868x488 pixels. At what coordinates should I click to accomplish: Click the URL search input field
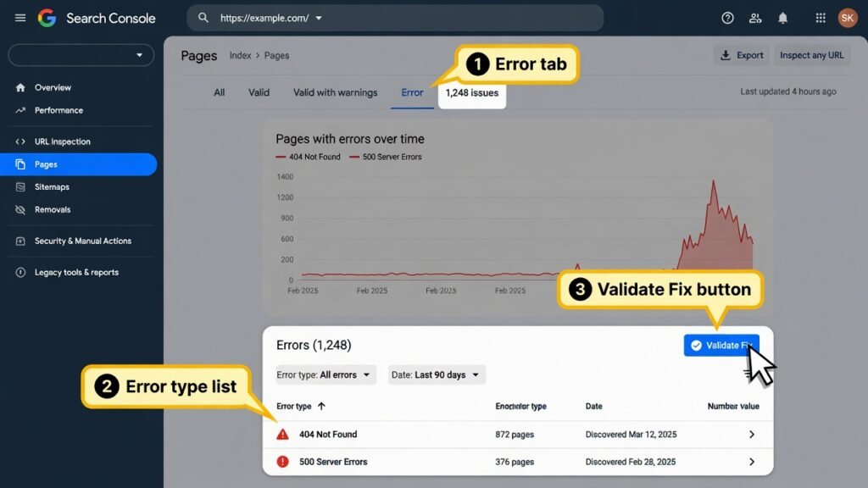(x=395, y=19)
